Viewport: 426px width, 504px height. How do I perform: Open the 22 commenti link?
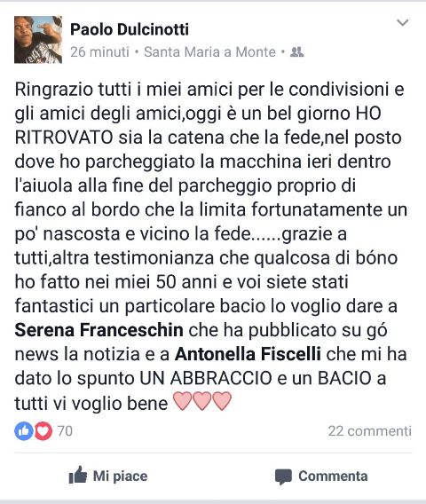[370, 430]
